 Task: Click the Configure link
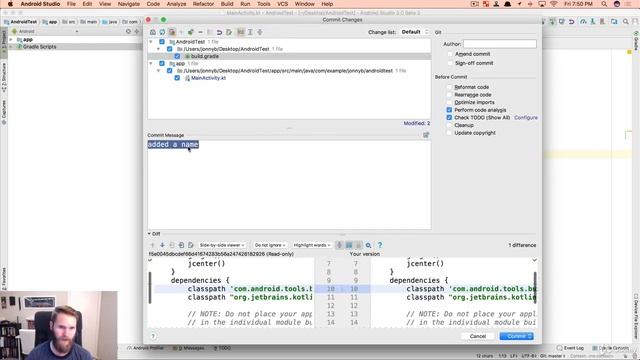click(x=526, y=118)
